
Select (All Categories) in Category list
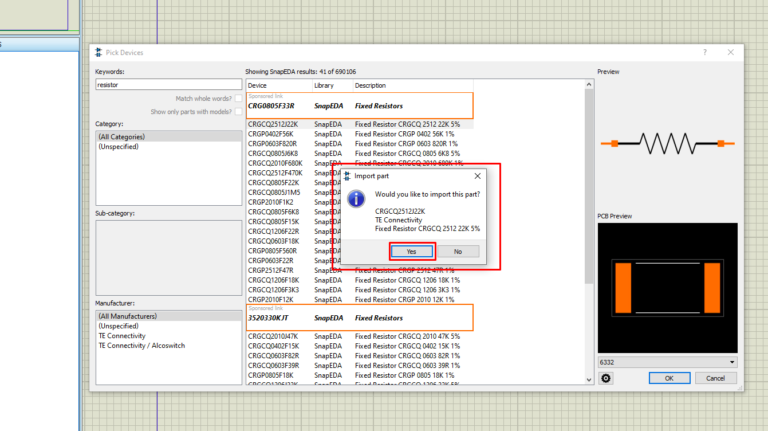coord(168,137)
